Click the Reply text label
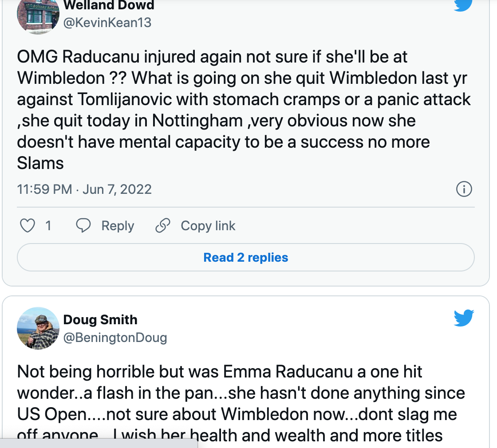This screenshot has height=448, width=497. [x=118, y=226]
